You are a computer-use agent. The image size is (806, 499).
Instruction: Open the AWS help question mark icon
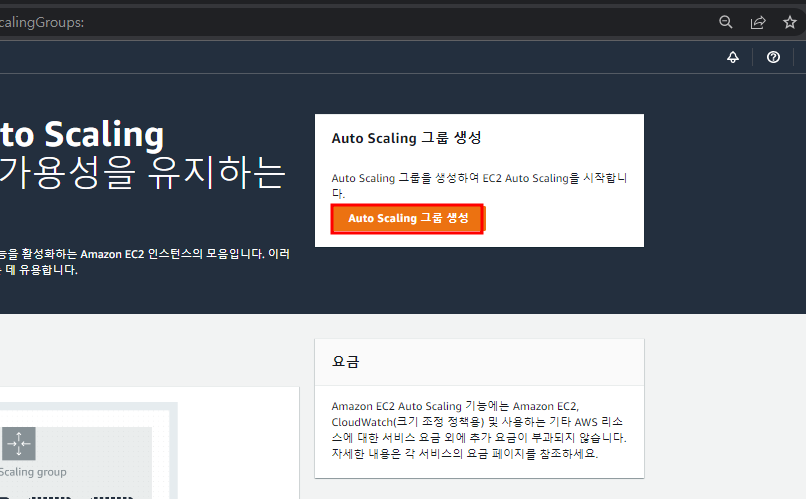point(773,57)
